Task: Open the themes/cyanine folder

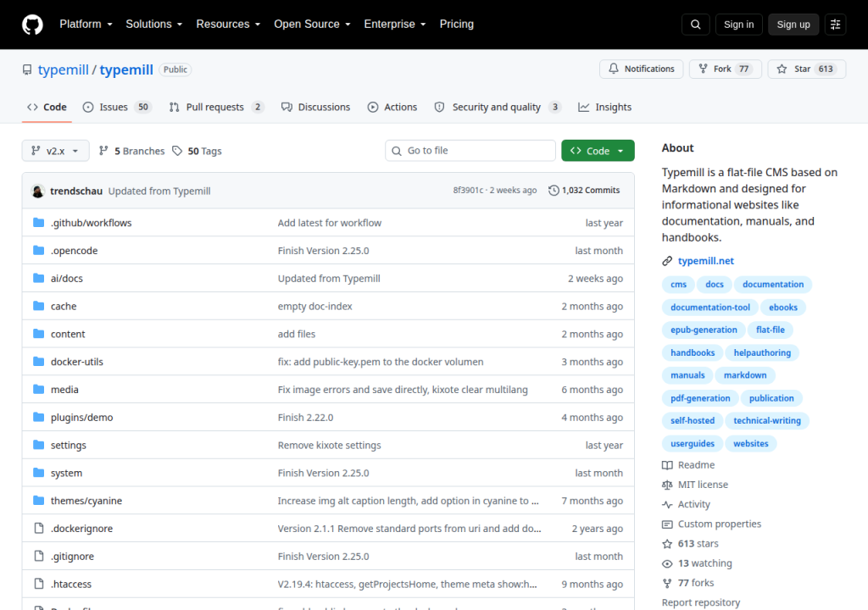Action: 86,501
